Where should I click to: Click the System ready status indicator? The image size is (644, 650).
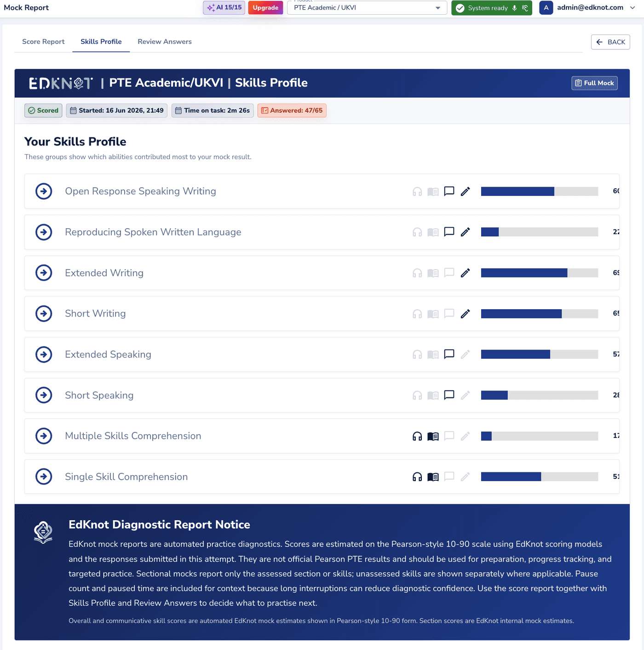(492, 8)
